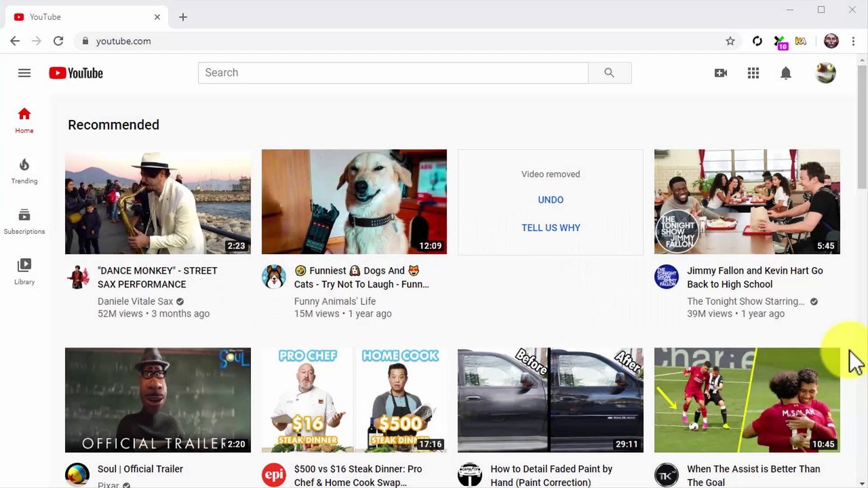
Task: Open Trending in the sidebar
Action: [24, 171]
